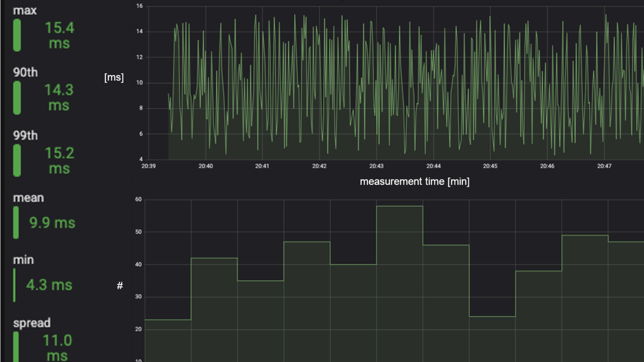Select the 90th percentile gauge indicator
Image resolution: width=644 pixels, height=362 pixels.
[x=18, y=97]
